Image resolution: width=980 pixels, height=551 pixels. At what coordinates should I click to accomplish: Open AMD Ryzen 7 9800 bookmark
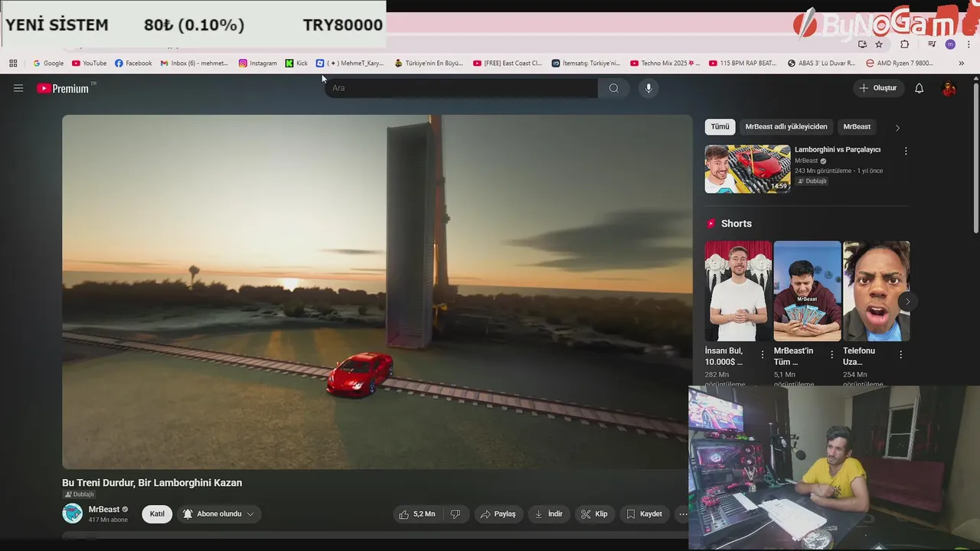900,64
